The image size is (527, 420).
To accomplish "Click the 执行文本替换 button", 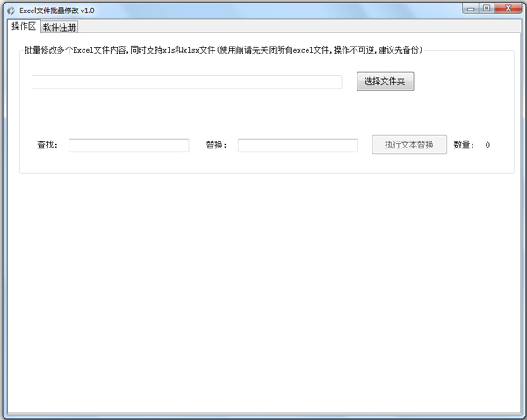I will 409,145.
